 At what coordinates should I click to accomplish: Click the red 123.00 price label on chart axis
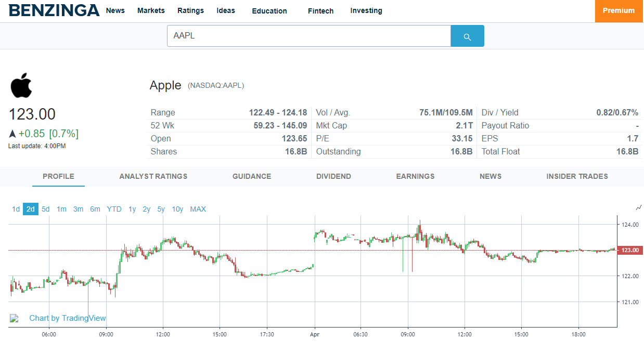click(630, 250)
